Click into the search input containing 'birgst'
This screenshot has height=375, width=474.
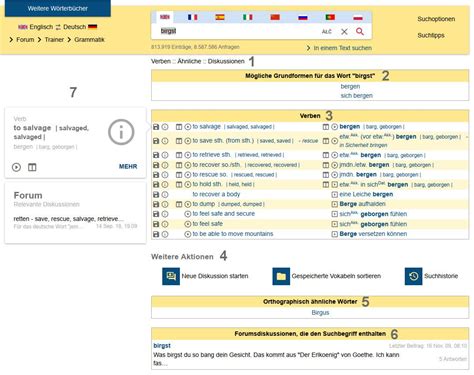pos(238,31)
